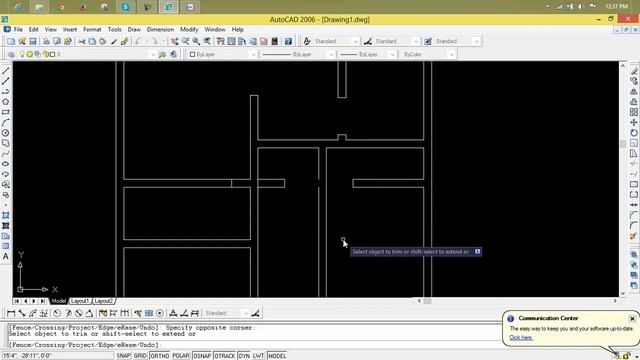Image resolution: width=640 pixels, height=360 pixels.
Task: Click the Text Style icon
Action: (307, 41)
